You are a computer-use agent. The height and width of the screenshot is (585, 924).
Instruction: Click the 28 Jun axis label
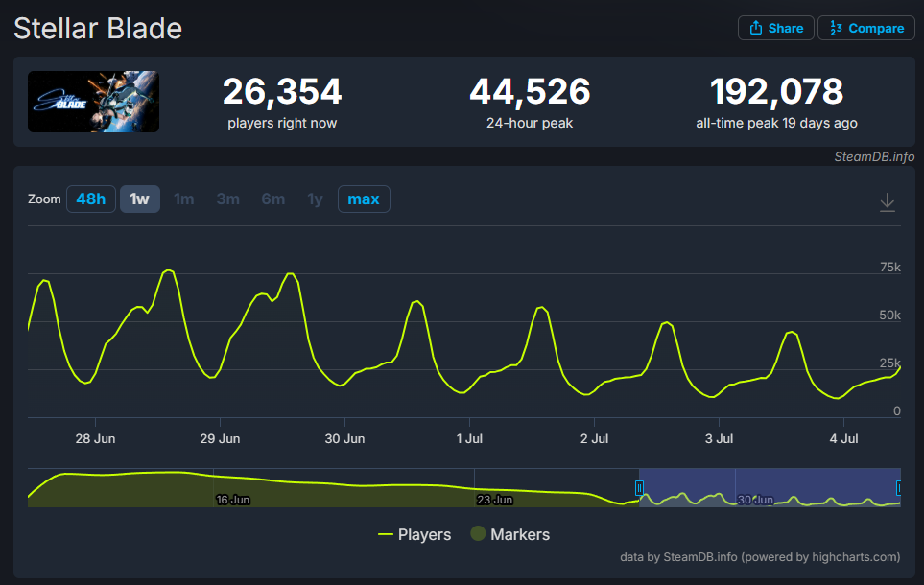point(95,439)
